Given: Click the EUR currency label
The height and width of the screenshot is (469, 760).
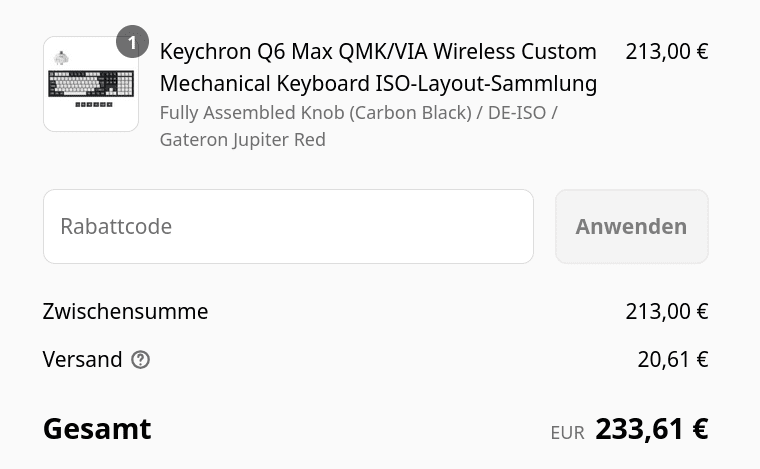Looking at the screenshot, I should [x=567, y=433].
